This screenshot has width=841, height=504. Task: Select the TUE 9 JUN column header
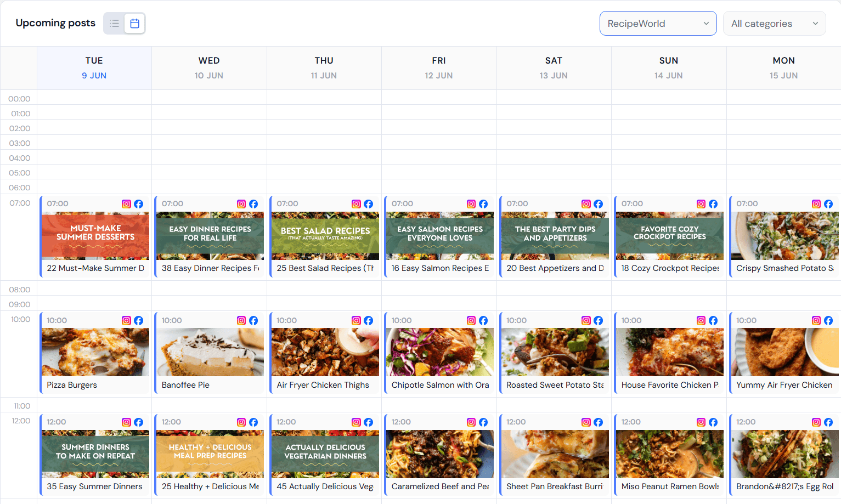[94, 68]
